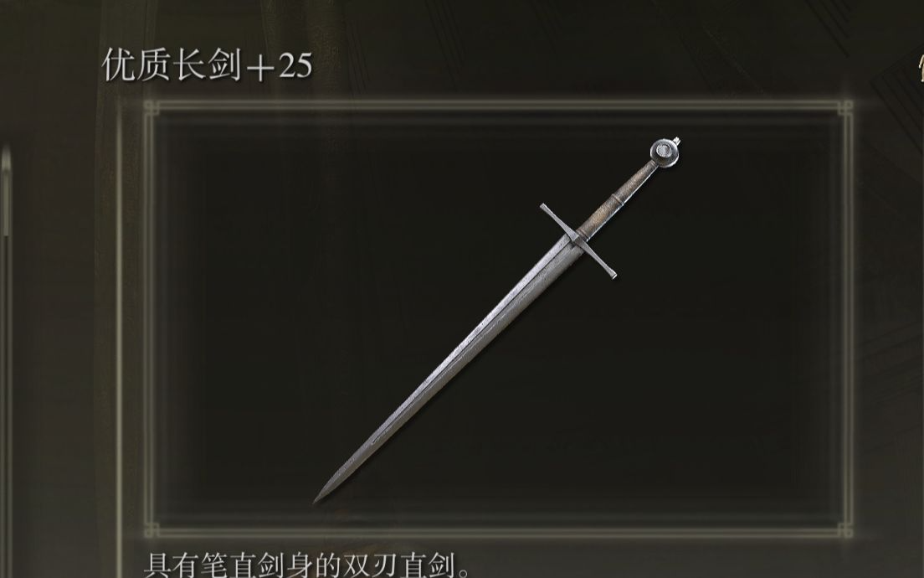The width and height of the screenshot is (924, 578).
Task: Click the preview frame's top-left corner ornament
Action: pos(151,108)
